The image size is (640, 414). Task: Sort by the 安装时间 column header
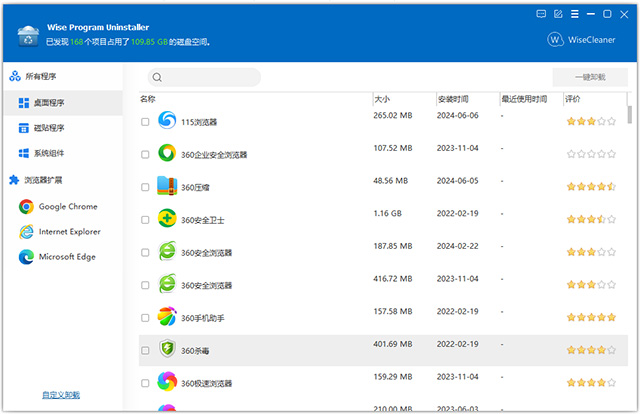453,99
